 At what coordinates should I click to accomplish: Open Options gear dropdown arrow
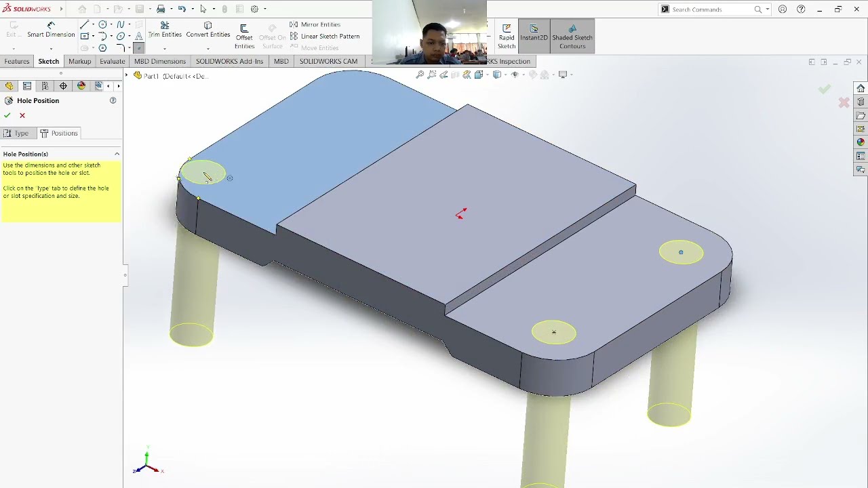[x=264, y=9]
